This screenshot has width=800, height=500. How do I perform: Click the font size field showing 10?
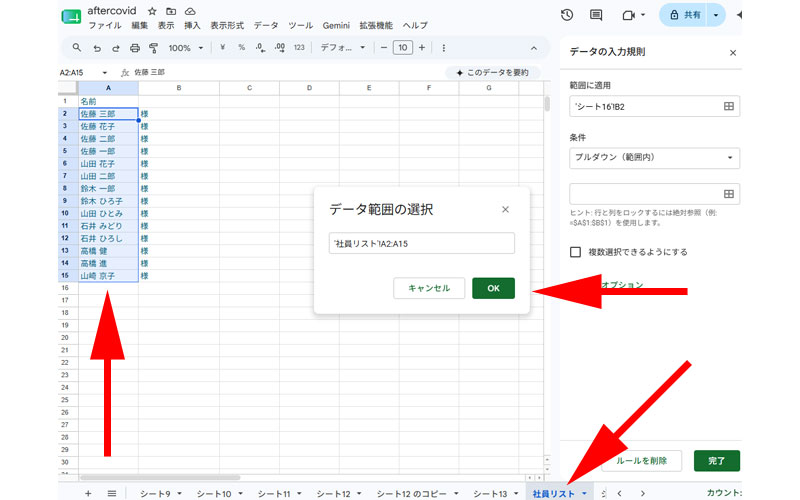(x=403, y=47)
